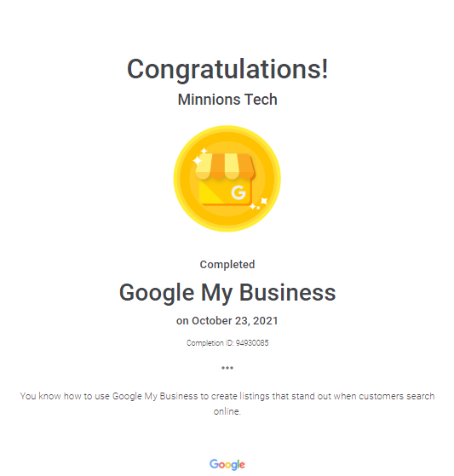Click the completion ID number 94930085
Image resolution: width=454 pixels, height=476 pixels.
[x=252, y=343]
